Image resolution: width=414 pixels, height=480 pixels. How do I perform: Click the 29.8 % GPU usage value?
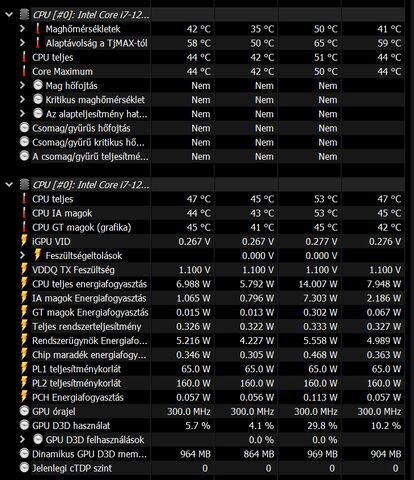coord(322,426)
